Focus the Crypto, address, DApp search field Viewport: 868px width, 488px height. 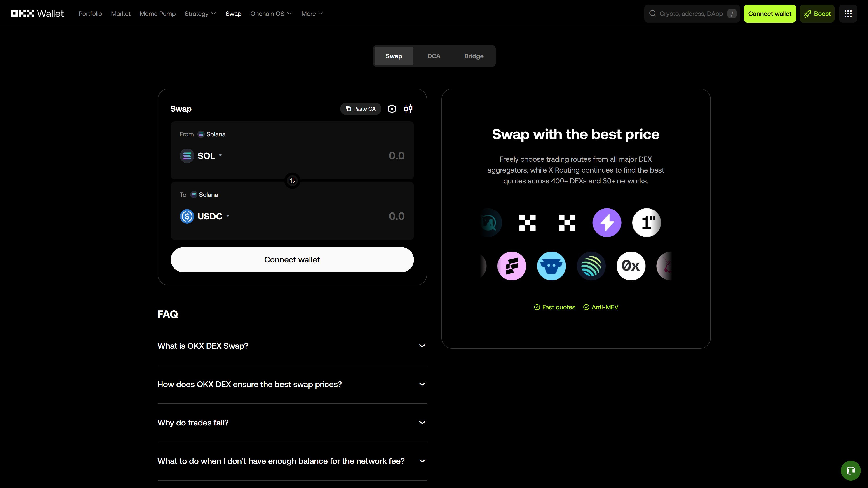click(x=692, y=14)
